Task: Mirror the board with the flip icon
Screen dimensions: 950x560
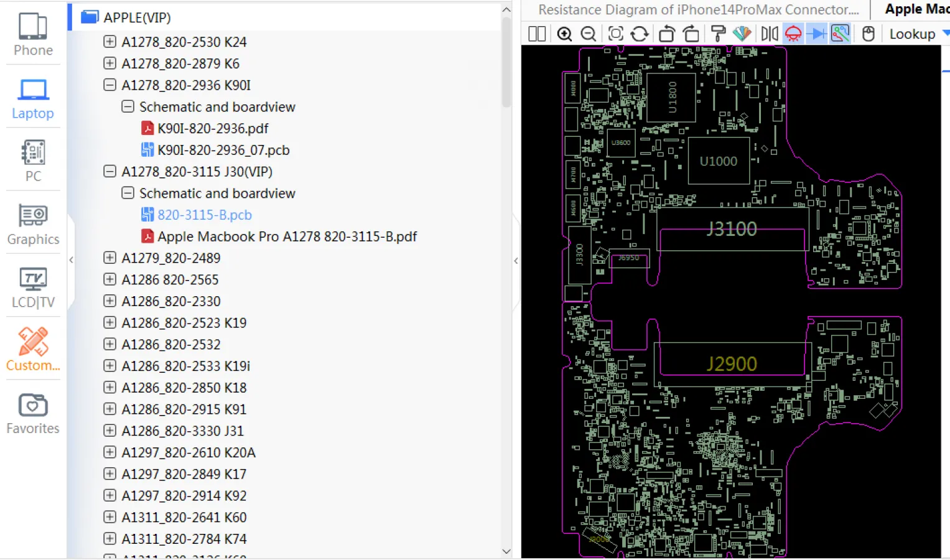Action: coord(770,34)
